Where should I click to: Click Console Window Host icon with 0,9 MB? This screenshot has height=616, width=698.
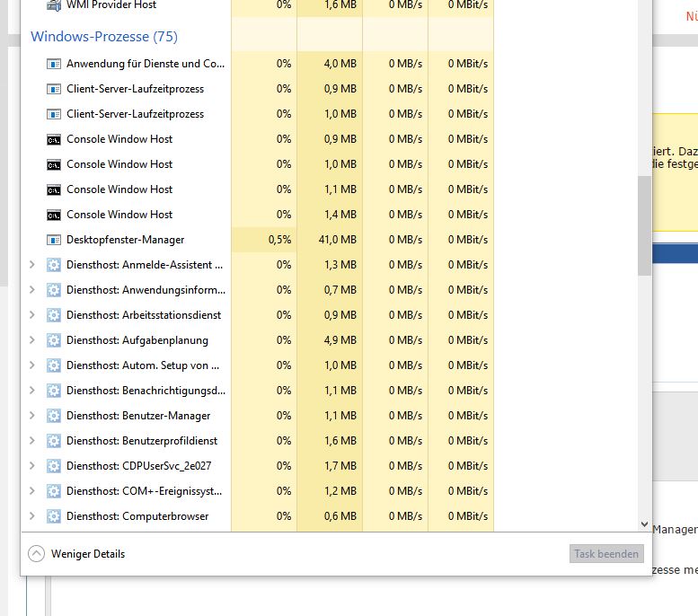pos(54,140)
